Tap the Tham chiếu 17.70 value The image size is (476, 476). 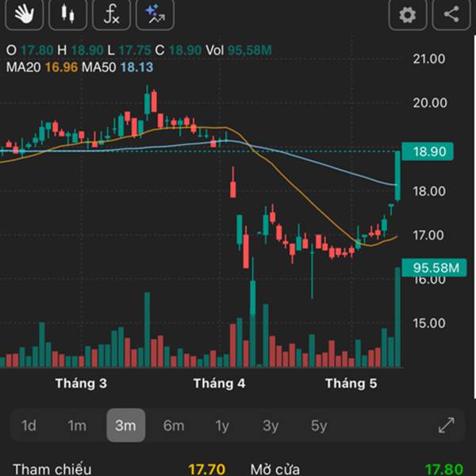(207, 469)
